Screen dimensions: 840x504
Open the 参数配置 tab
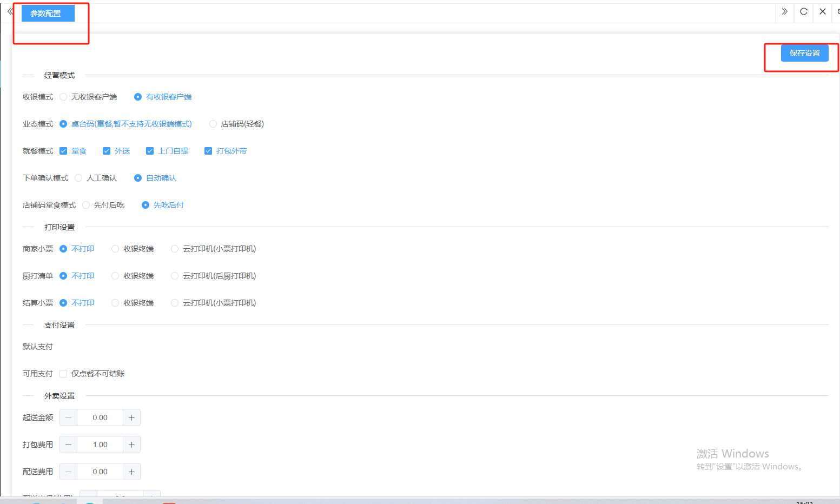[x=48, y=14]
